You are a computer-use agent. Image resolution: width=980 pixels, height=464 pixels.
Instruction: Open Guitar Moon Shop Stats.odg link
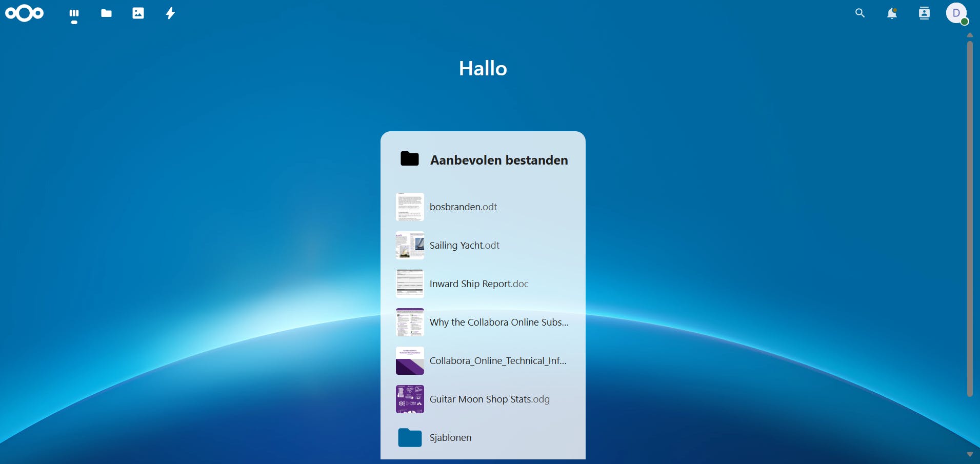(490, 399)
